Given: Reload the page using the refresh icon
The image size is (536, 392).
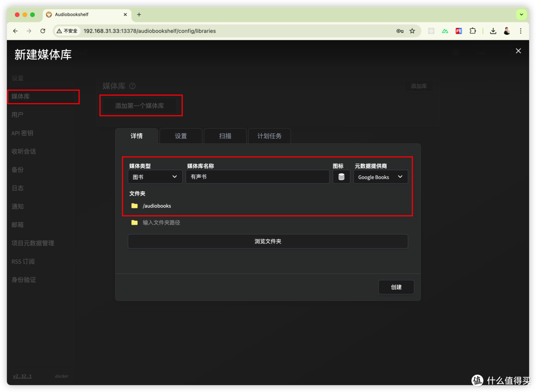Looking at the screenshot, I should pos(43,31).
